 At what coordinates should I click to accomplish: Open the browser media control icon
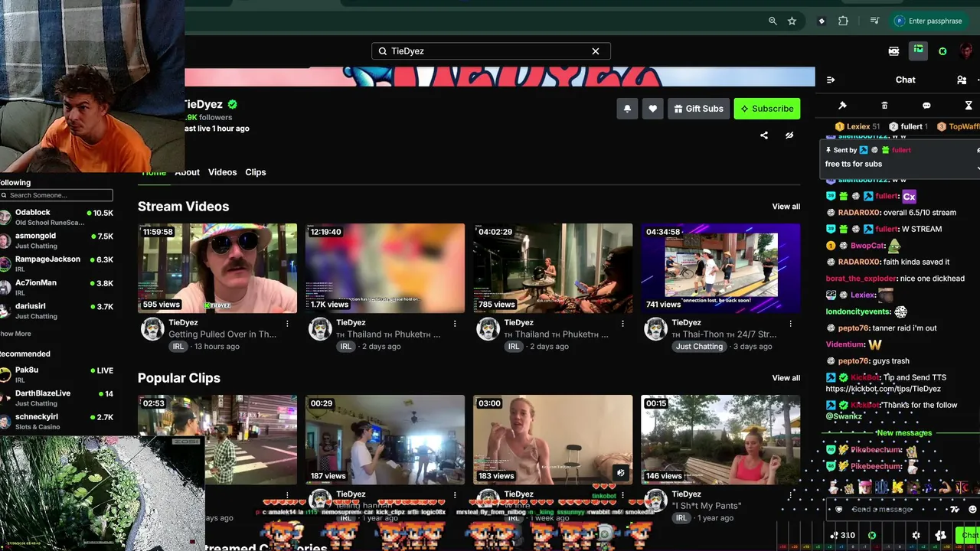pyautogui.click(x=874, y=21)
